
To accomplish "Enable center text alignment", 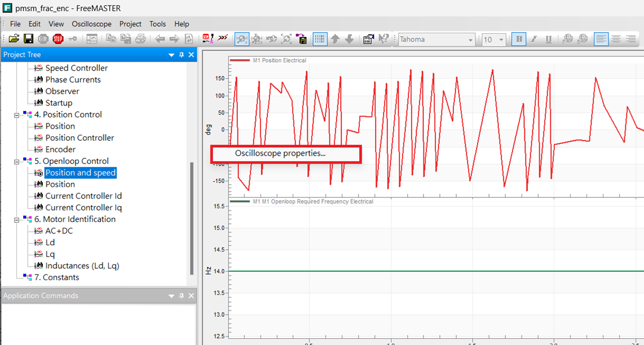I will [x=616, y=39].
